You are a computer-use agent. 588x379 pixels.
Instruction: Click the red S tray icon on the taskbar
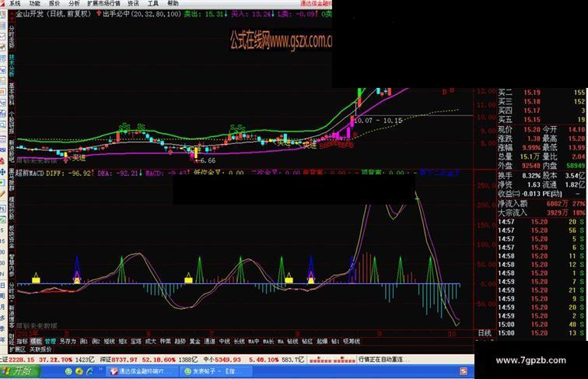pos(464,371)
